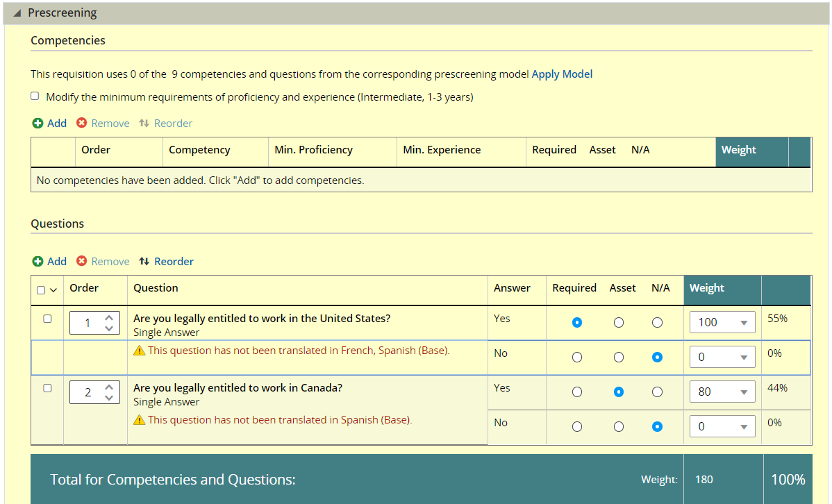Open the weight dropdown showing 100
The height and width of the screenshot is (504, 832).
(x=722, y=322)
